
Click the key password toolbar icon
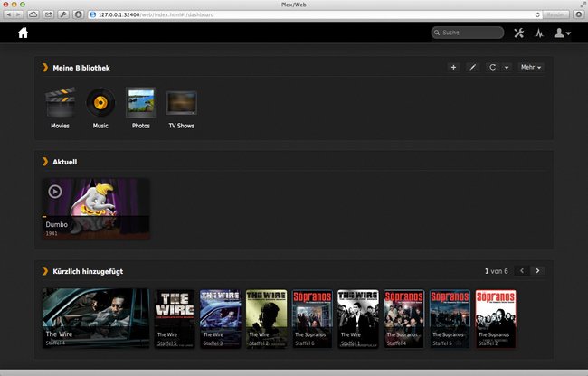(63, 14)
